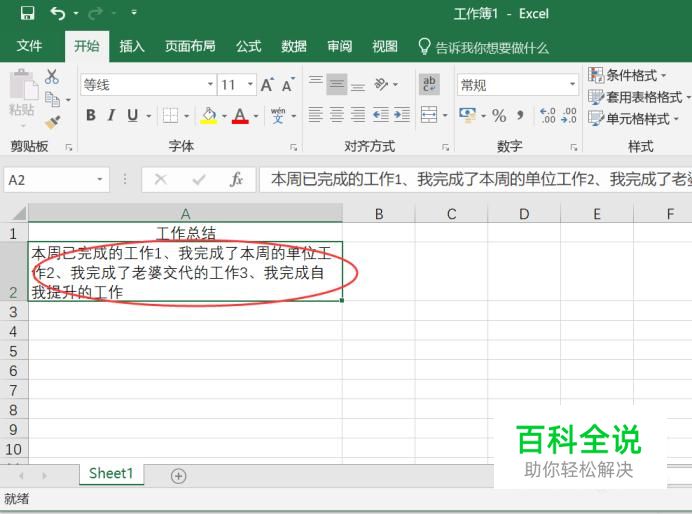692x514 pixels.
Task: Click the Undo arrow icon
Action: [x=58, y=14]
